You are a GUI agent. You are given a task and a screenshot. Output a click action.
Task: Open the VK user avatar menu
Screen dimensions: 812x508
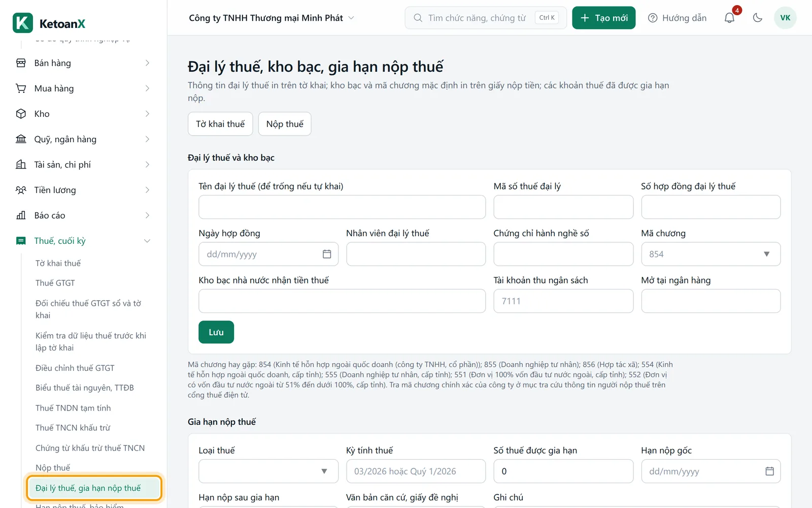point(785,18)
